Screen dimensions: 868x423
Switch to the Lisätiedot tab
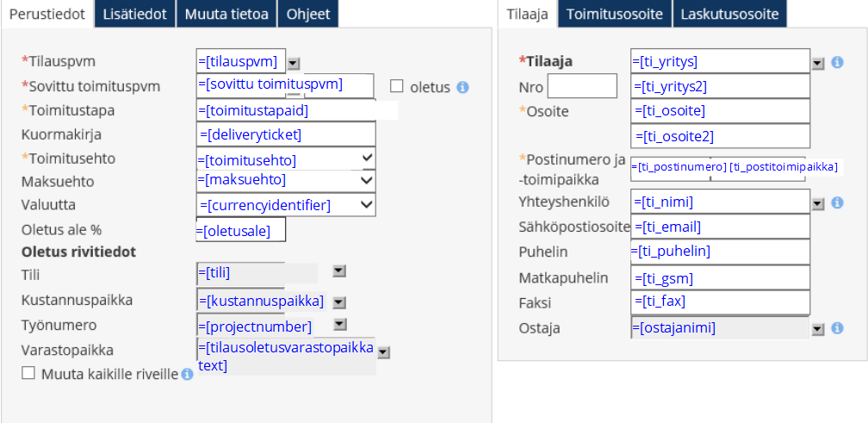click(134, 14)
